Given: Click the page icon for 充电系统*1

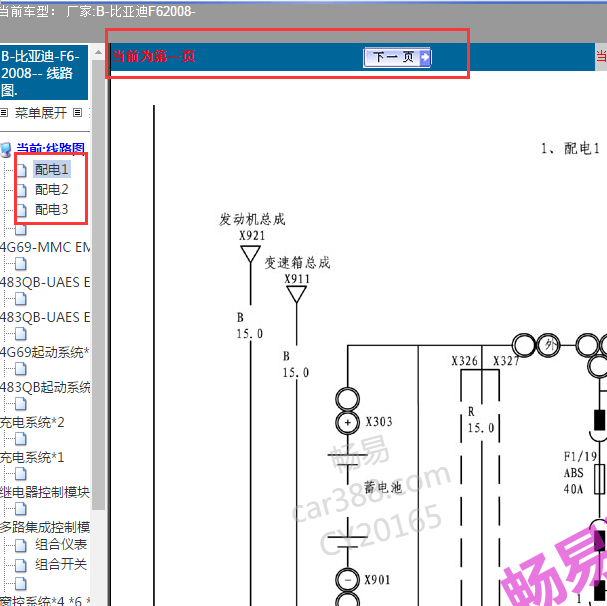Looking at the screenshot, I should click(x=21, y=439).
